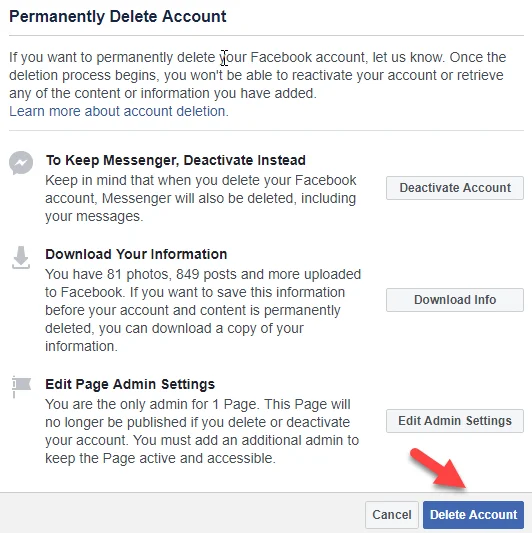Choose Deactivate Account instead of deleting

pos(455,188)
